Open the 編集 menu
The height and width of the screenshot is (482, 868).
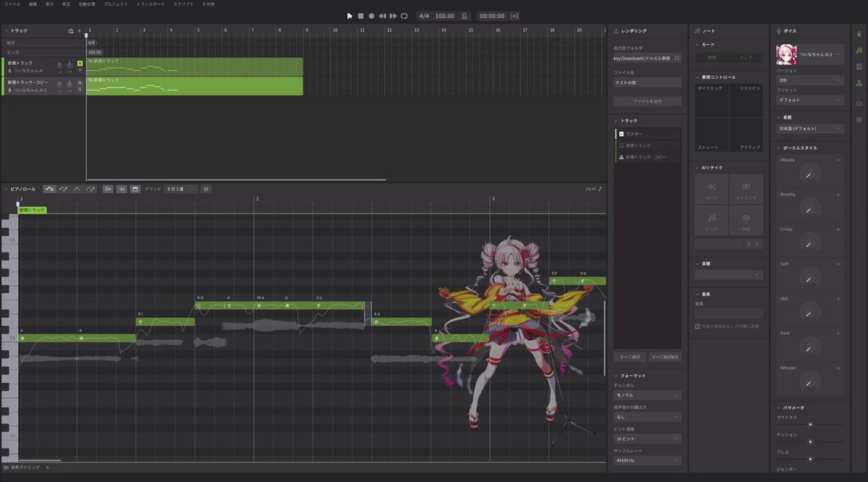(33, 4)
